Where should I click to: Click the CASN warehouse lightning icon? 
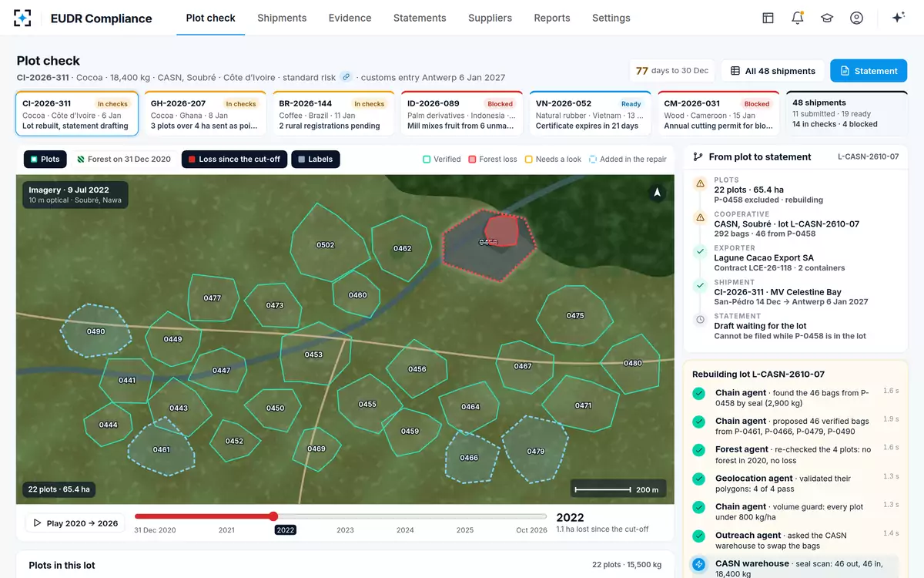tap(699, 564)
